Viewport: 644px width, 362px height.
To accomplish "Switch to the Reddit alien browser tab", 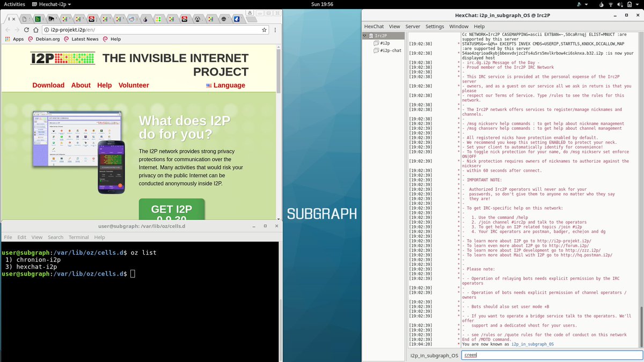I will (x=131, y=19).
